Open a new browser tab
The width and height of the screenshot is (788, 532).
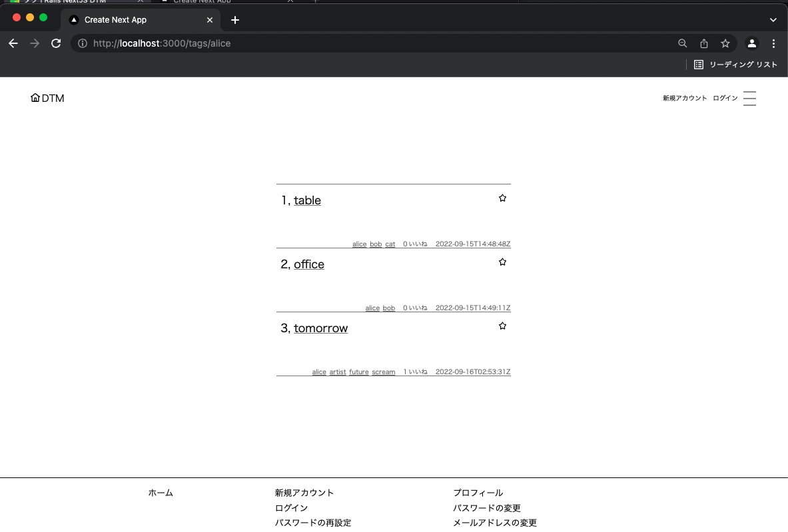tap(234, 20)
